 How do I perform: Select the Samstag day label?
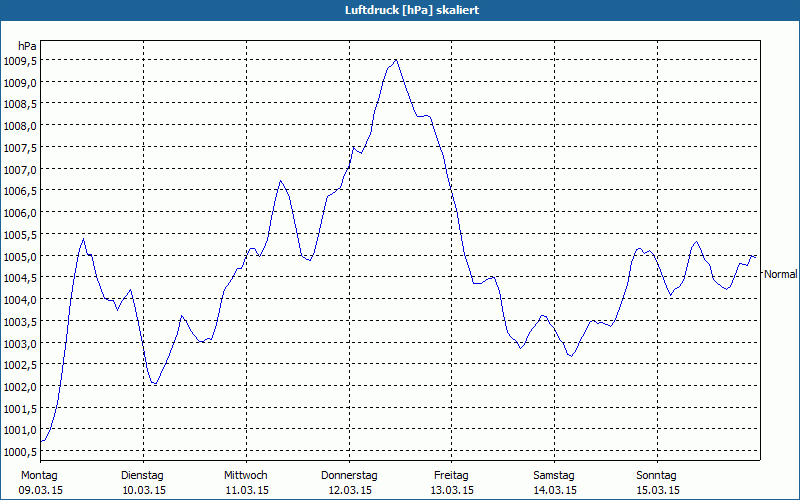[554, 476]
